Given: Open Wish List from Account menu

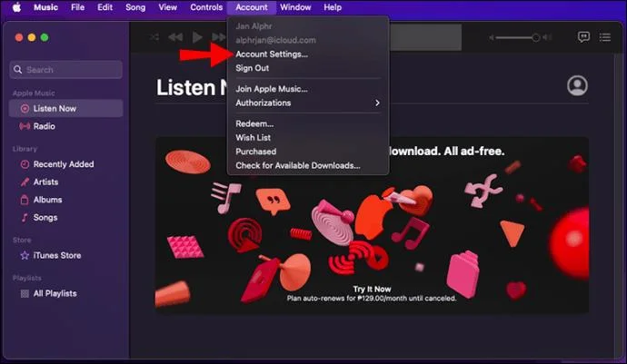Looking at the screenshot, I should 308,137.
